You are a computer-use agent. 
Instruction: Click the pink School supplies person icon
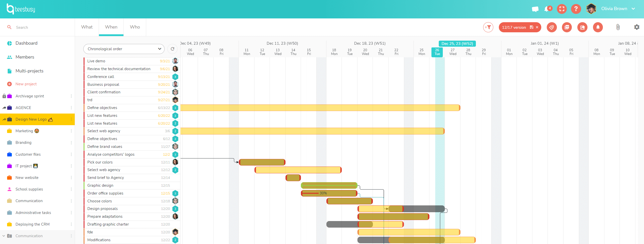click(x=9, y=189)
